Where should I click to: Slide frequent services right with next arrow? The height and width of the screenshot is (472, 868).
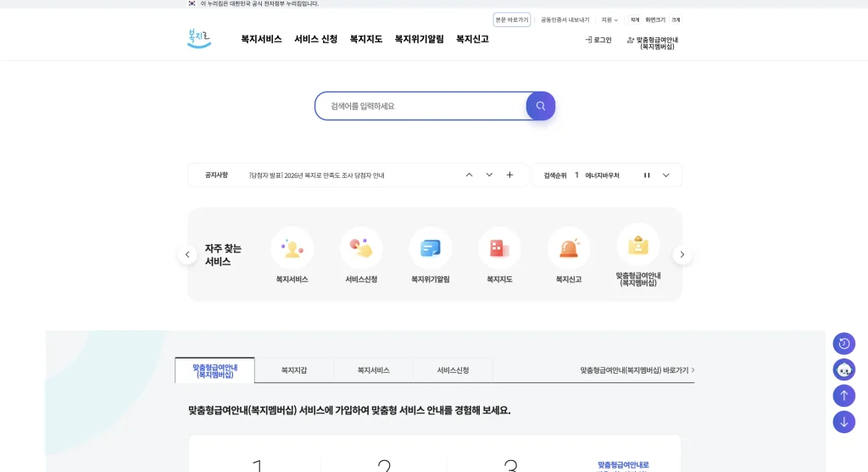tap(682, 254)
